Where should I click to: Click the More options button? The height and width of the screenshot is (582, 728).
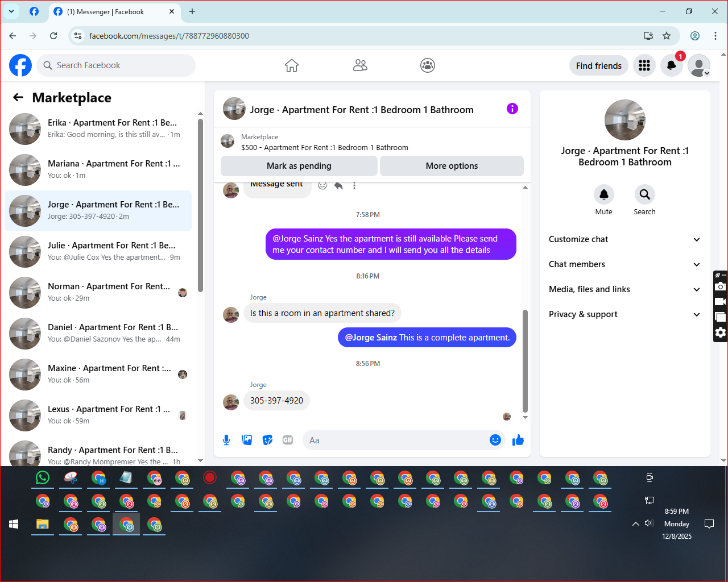point(452,166)
